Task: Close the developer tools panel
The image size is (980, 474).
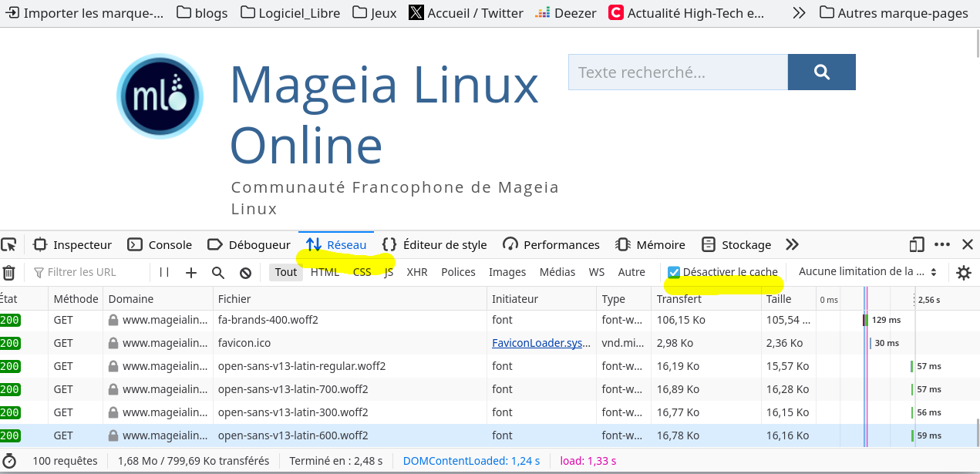Action: (968, 245)
